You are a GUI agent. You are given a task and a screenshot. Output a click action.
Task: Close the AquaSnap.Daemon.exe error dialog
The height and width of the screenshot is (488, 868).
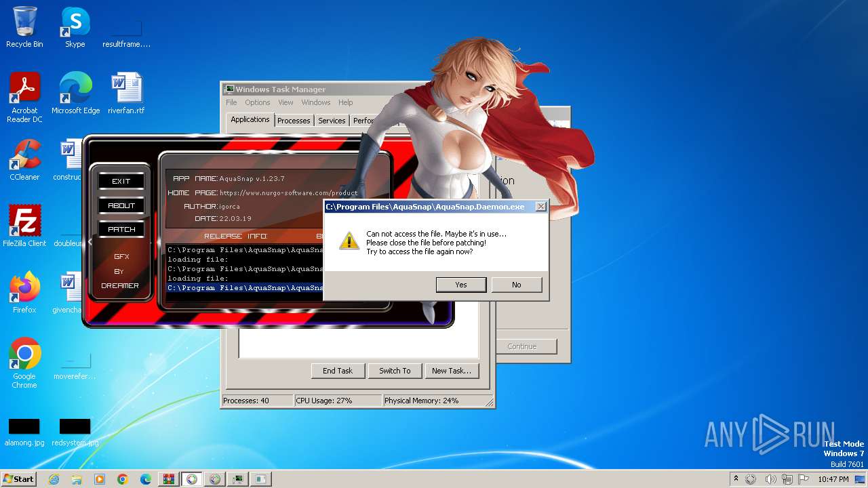(540, 207)
